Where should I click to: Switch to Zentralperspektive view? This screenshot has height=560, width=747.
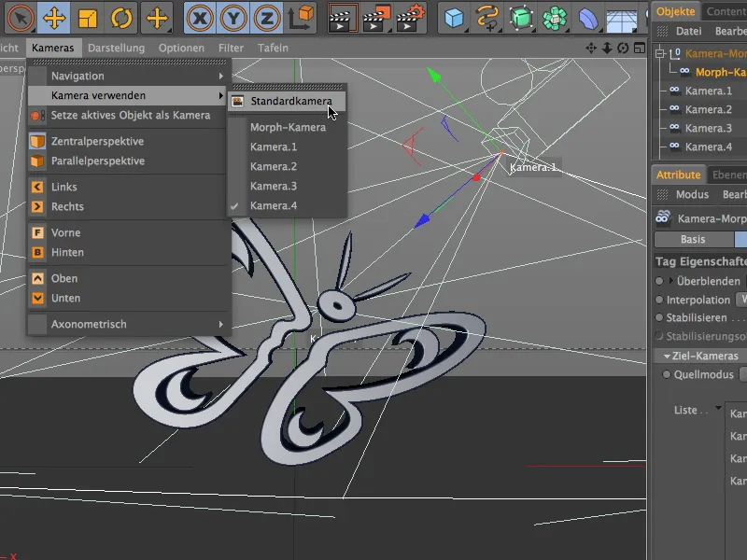(x=129, y=142)
